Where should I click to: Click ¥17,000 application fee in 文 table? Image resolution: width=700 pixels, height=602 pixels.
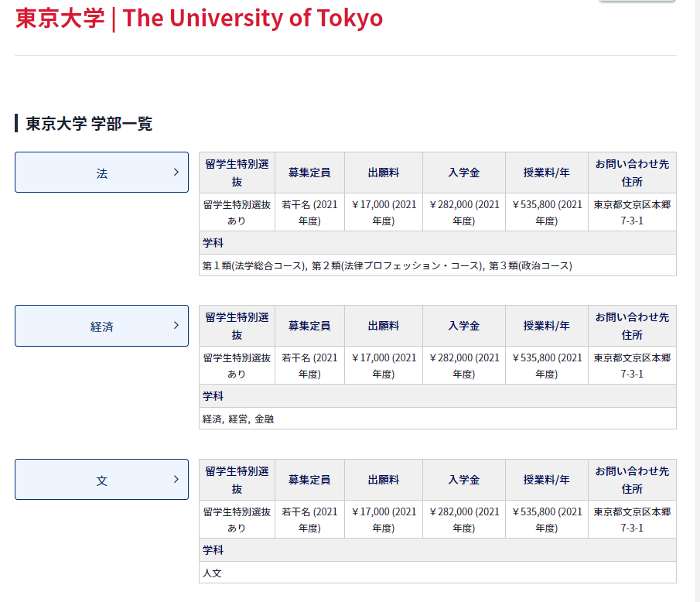tap(384, 520)
